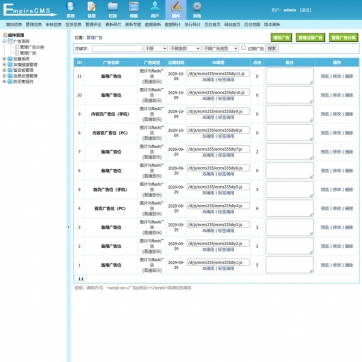Expand the last tree node in sidebar
This screenshot has height=362, width=362.
click(x=4, y=81)
